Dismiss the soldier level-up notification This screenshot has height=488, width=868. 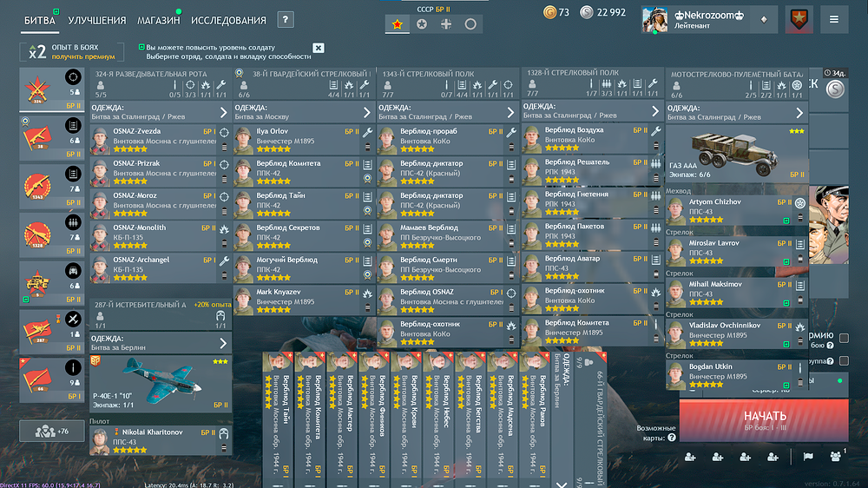[x=319, y=48]
